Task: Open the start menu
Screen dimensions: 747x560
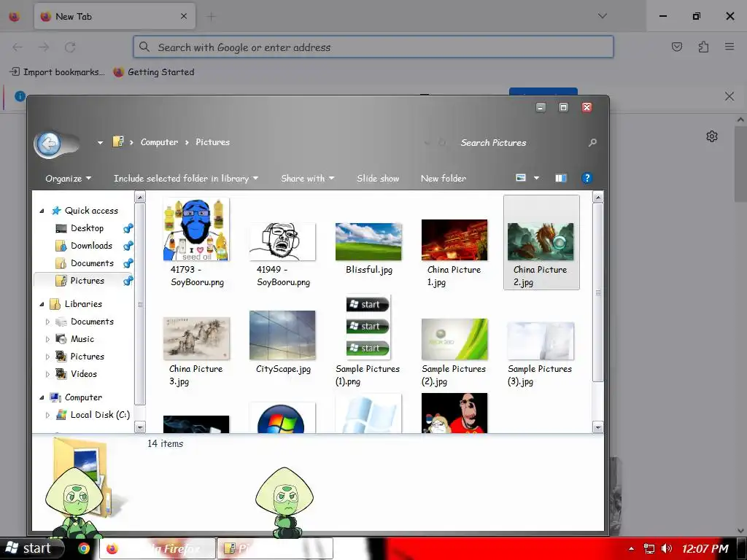Action: pos(31,548)
